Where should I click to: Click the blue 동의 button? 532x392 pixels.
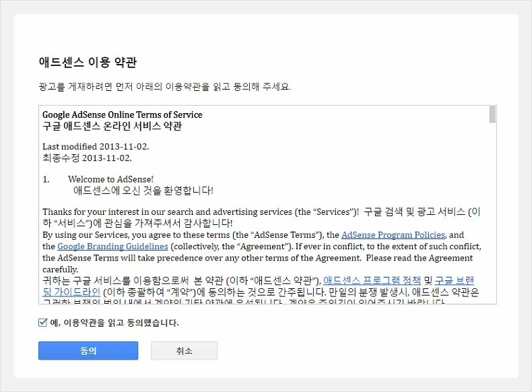(x=88, y=351)
